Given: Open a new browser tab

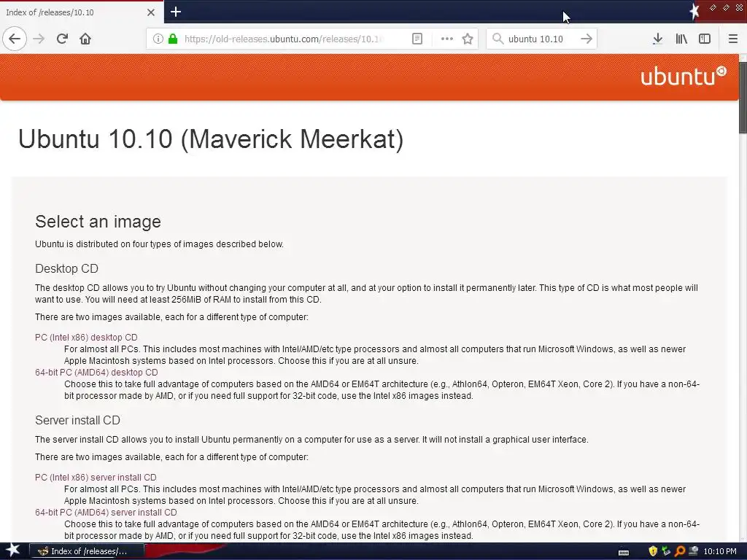Looking at the screenshot, I should pyautogui.click(x=175, y=12).
